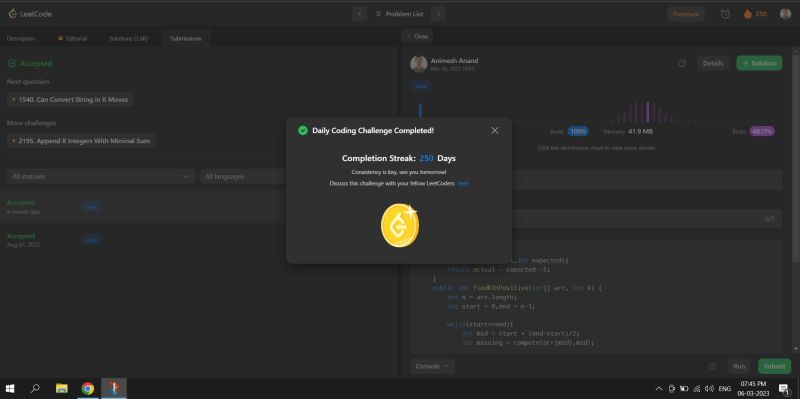
Task: Open the Accepted submission from a minute ago
Action: click(x=143, y=207)
